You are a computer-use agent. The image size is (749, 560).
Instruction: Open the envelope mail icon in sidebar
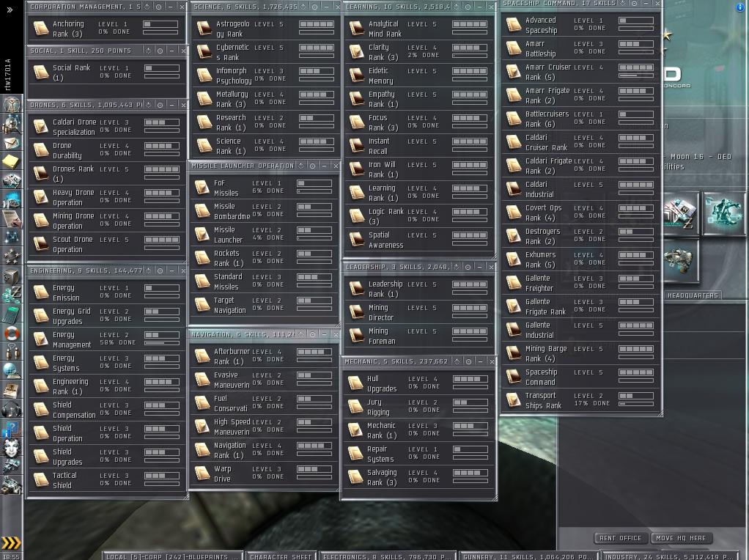(x=12, y=142)
